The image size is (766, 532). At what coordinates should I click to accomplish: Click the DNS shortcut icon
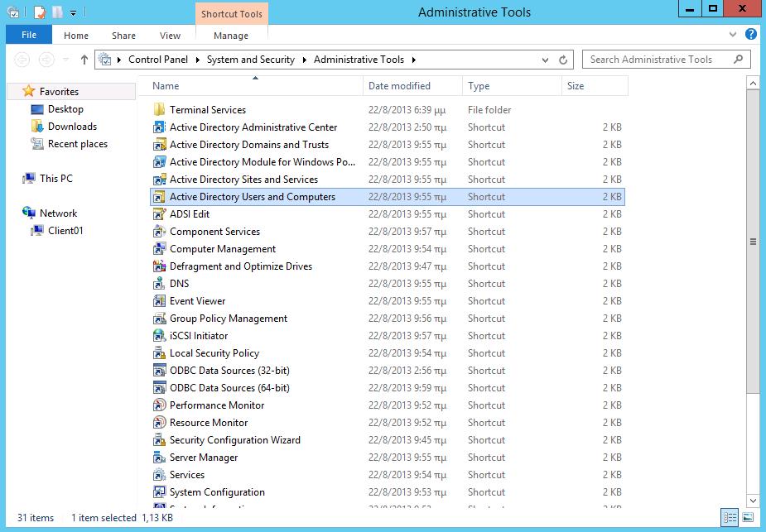click(159, 284)
